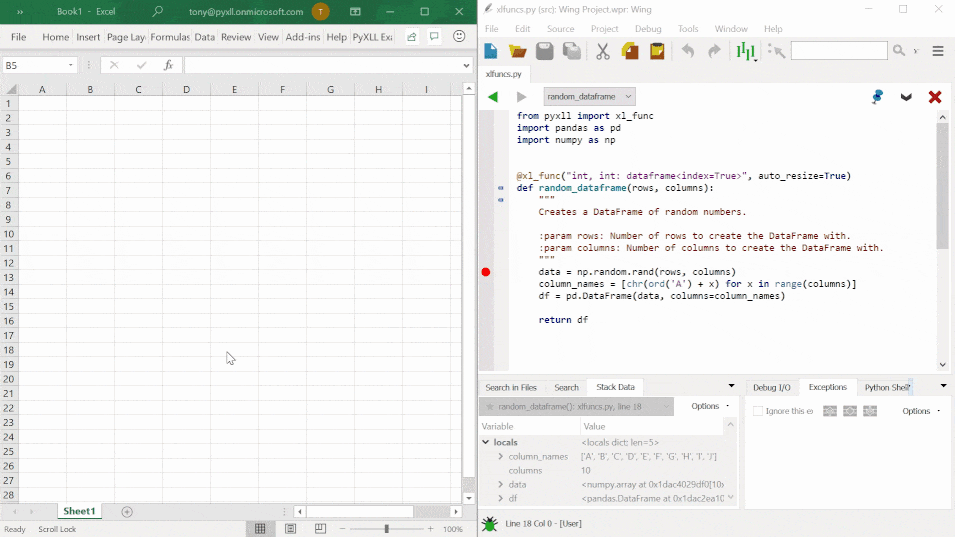Click the Excel ribbon display options icon
The image size is (955, 537).
click(x=355, y=12)
